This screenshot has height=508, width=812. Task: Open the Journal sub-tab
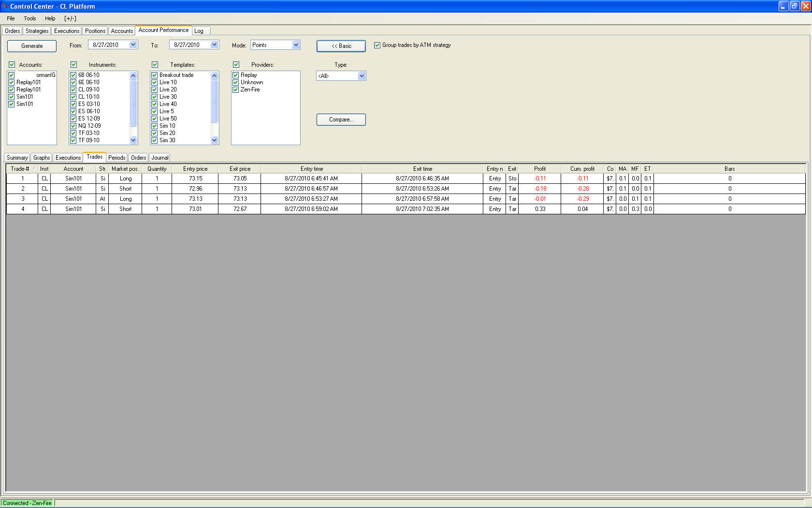(160, 158)
